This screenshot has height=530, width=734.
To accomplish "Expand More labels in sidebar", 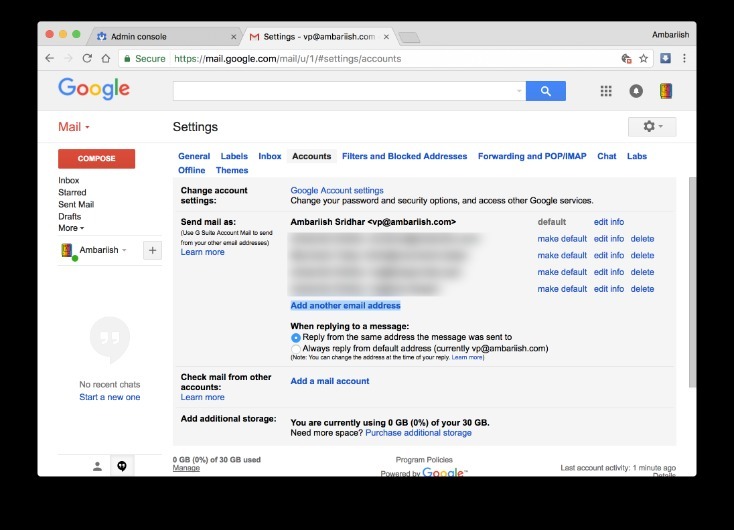I will [71, 228].
